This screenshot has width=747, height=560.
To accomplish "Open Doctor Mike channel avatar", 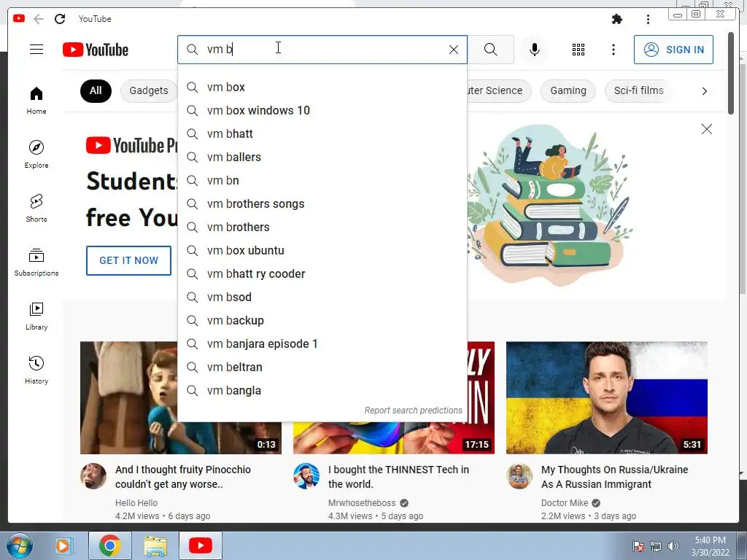I will [x=519, y=476].
